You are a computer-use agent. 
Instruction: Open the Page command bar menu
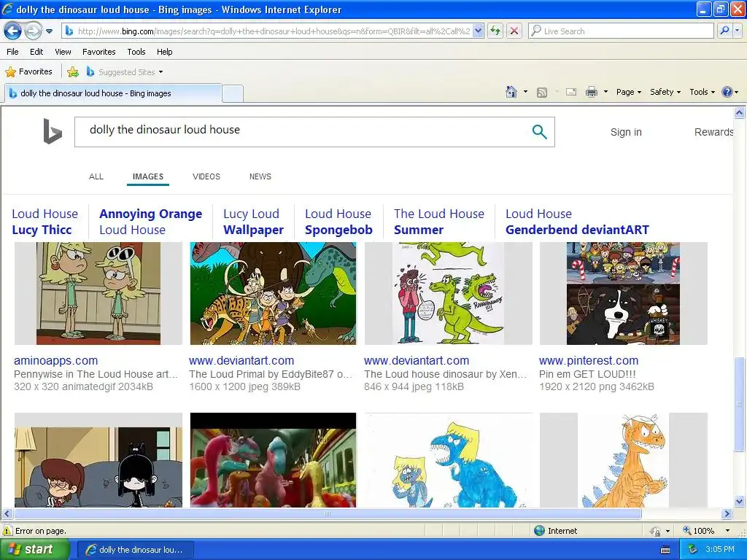tap(628, 92)
